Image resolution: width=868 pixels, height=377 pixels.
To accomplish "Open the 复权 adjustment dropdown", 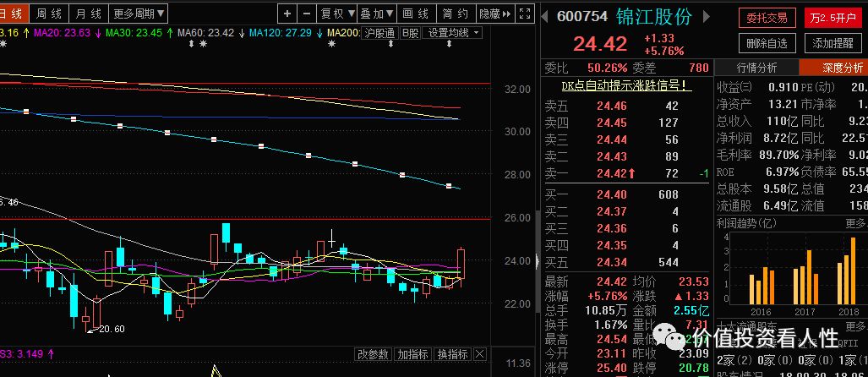I will pos(336,14).
